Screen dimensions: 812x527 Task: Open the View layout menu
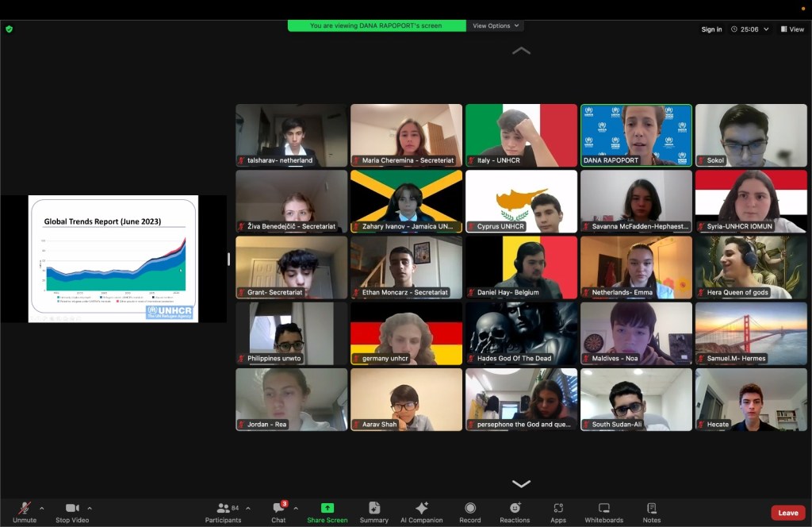pos(792,29)
